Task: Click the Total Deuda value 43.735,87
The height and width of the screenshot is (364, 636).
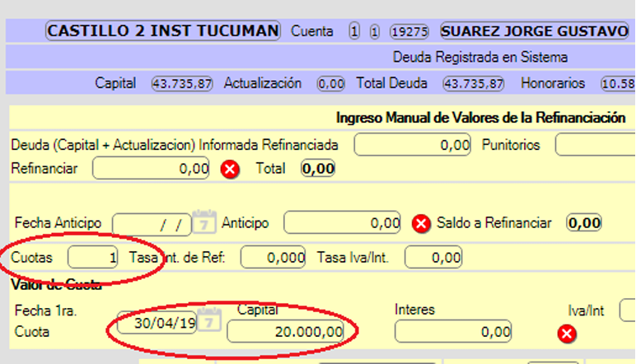Action: pyautogui.click(x=473, y=83)
